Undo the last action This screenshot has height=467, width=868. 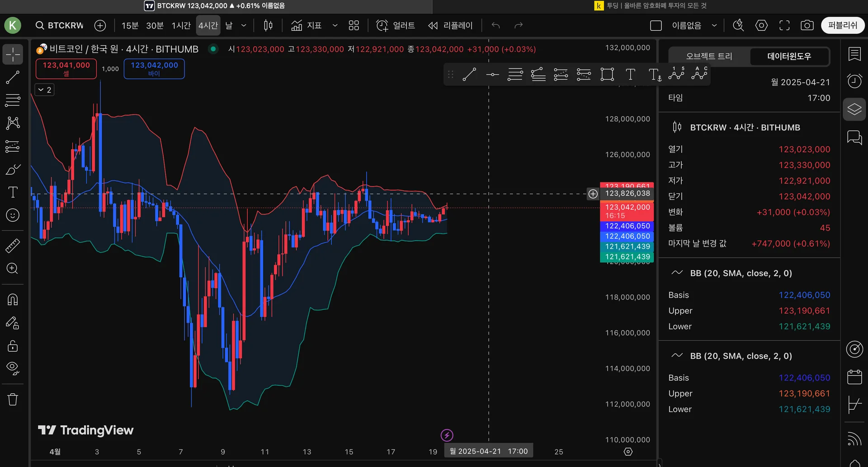(495, 25)
